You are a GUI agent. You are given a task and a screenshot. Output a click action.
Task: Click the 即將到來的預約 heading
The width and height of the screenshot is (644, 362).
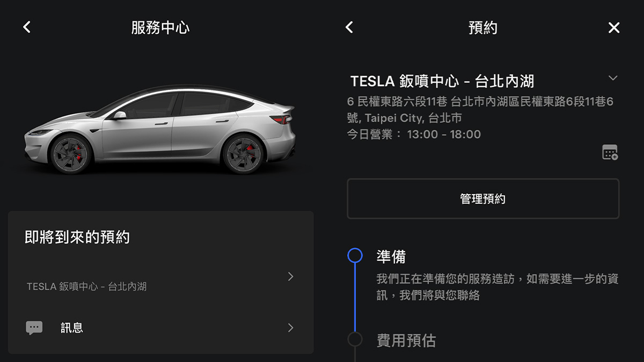77,237
